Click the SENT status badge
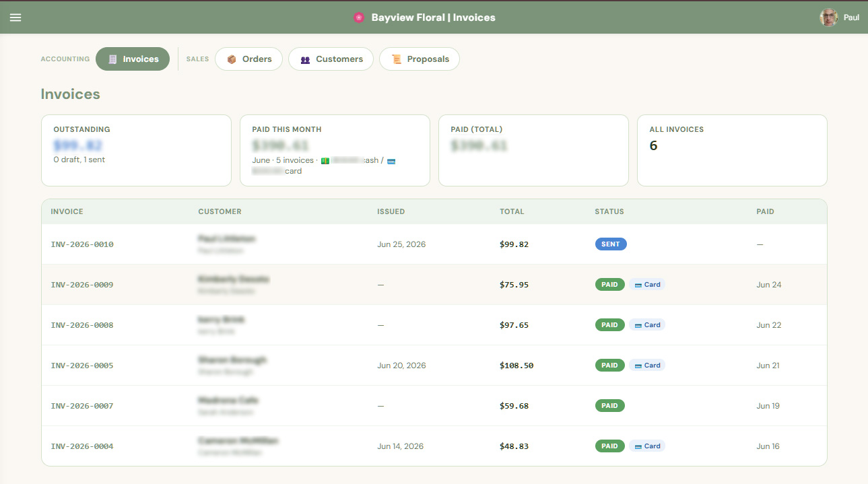 pyautogui.click(x=611, y=244)
